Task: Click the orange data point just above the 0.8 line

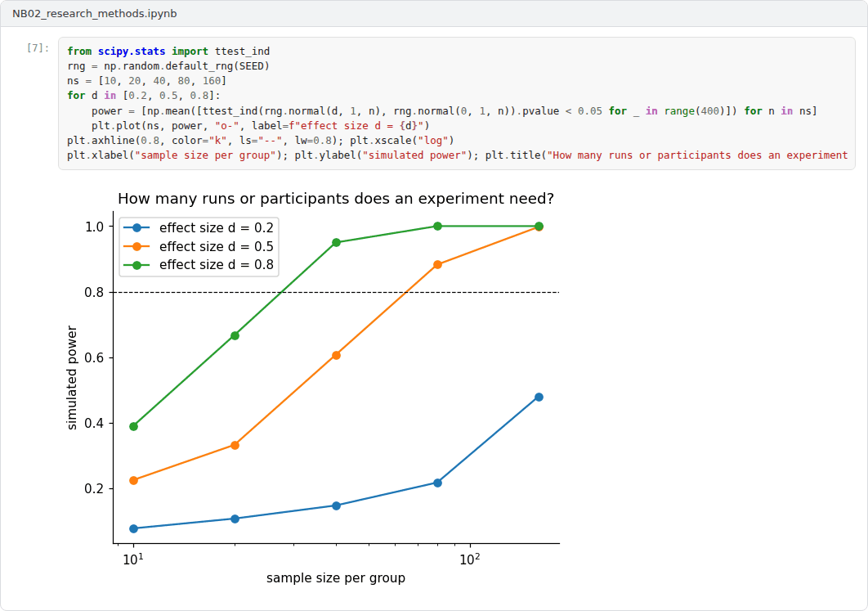Action: click(438, 265)
